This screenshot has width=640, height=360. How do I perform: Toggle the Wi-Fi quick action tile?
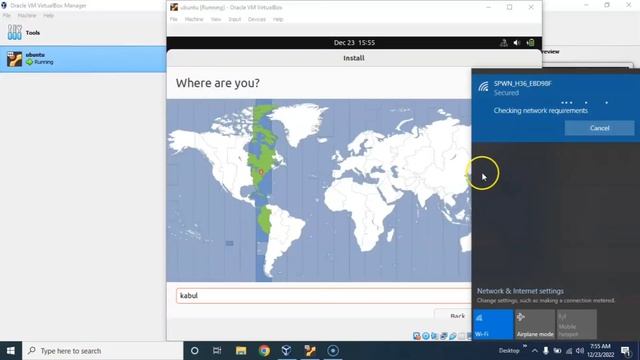(493, 324)
